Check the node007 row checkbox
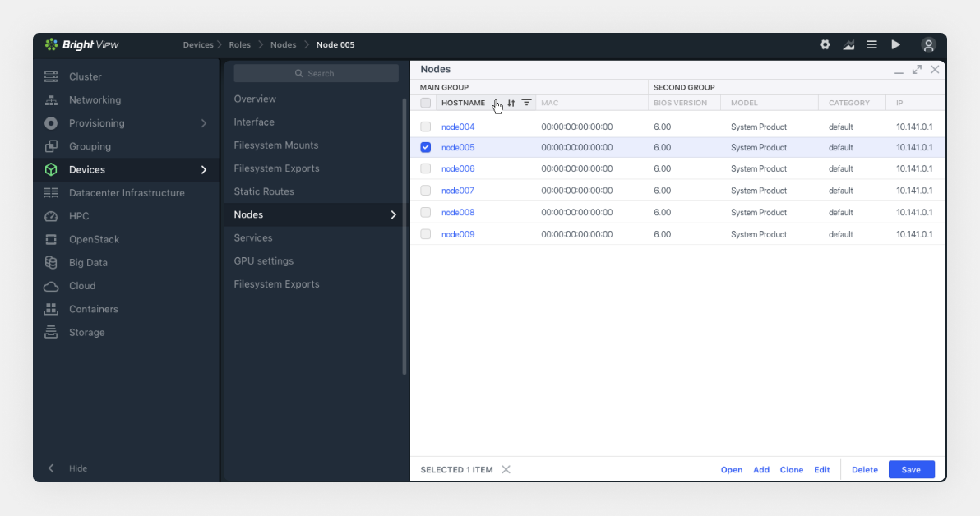This screenshot has width=980, height=516. point(426,191)
